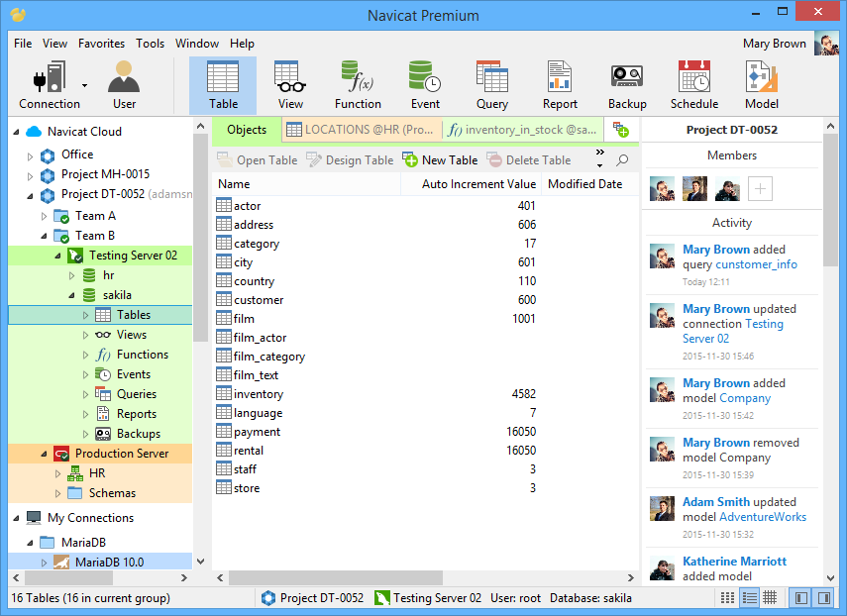Click the Design Table button
This screenshot has height=616, width=847.
(350, 159)
